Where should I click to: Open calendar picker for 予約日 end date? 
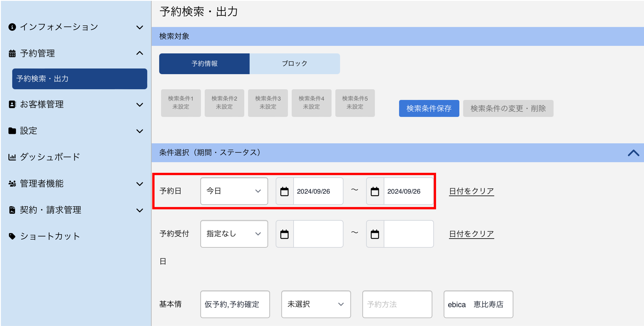(375, 191)
